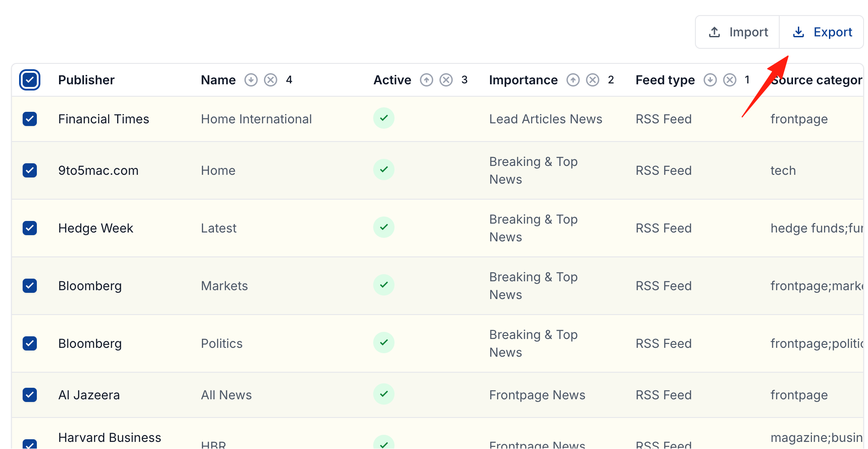Uncheck the Al Jazeera row checkbox
The image size is (868, 449).
(x=30, y=395)
